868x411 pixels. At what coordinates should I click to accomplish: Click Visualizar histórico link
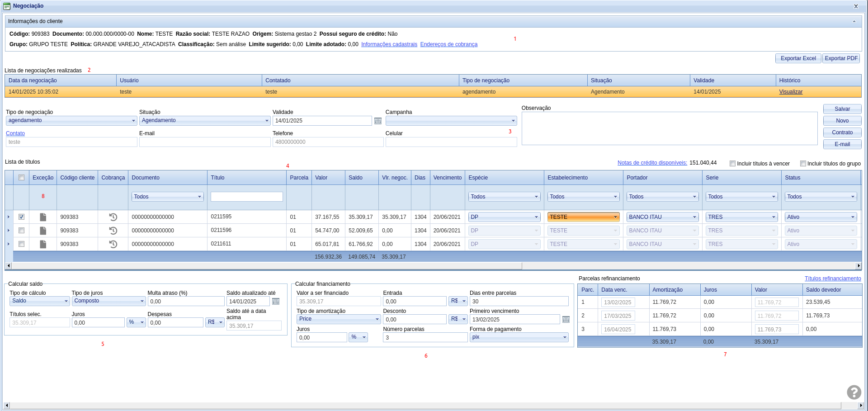click(x=791, y=92)
